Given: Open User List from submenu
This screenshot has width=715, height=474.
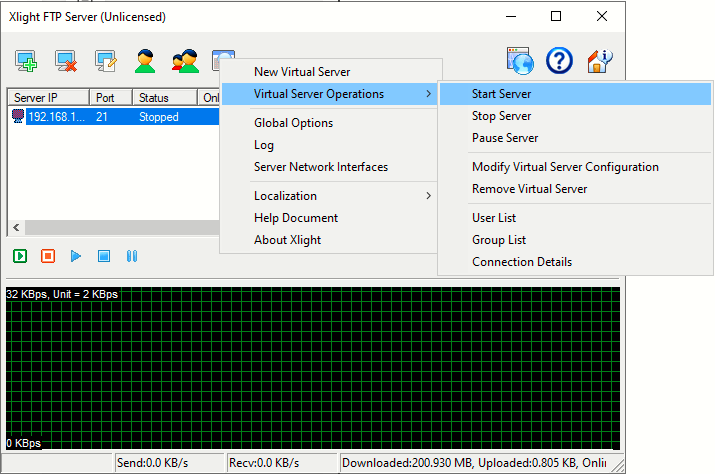Looking at the screenshot, I should [x=575, y=218].
